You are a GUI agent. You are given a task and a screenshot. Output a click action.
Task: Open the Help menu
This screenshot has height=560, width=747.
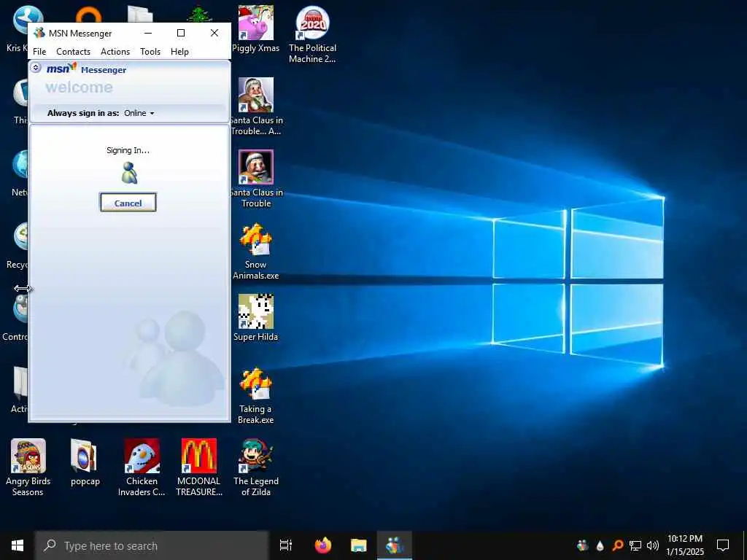179,52
